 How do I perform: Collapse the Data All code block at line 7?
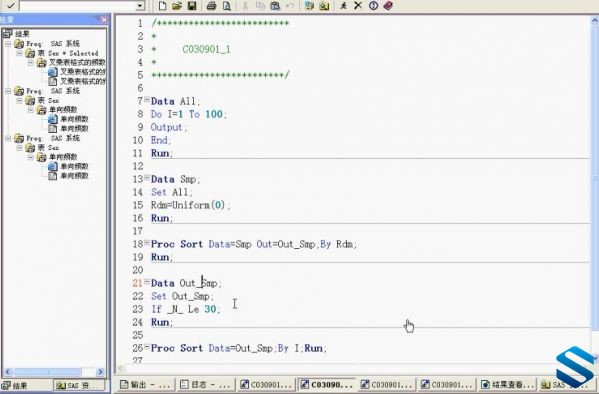(x=147, y=100)
